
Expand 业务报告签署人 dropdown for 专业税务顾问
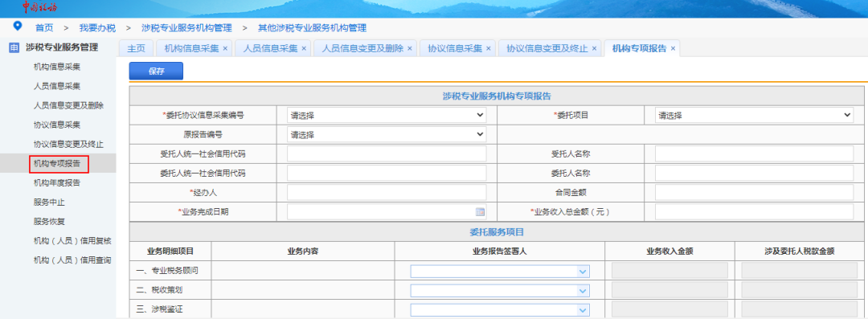point(583,272)
